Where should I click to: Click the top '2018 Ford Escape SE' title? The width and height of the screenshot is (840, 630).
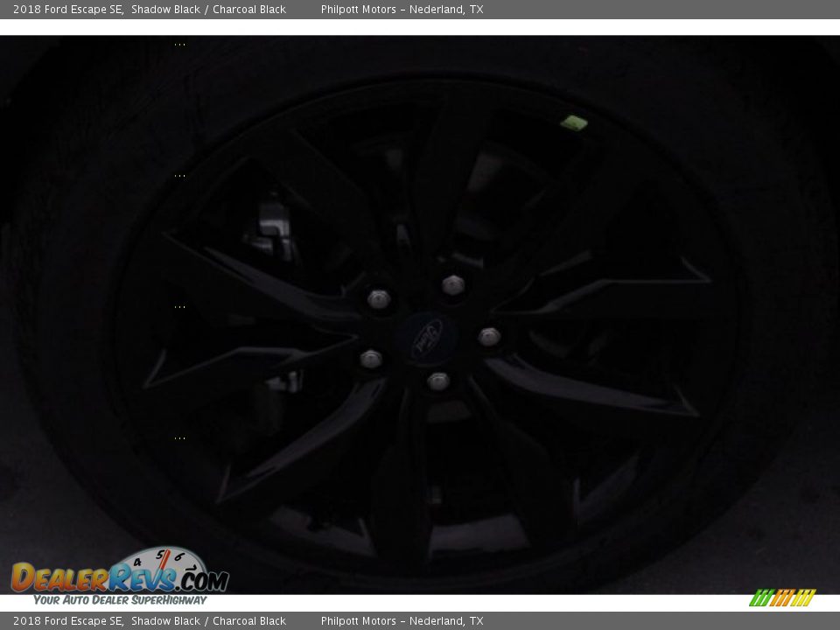pyautogui.click(x=67, y=10)
